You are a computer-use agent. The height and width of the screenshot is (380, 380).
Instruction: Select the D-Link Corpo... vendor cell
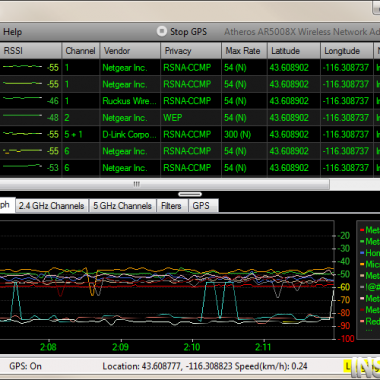pyautogui.click(x=130, y=134)
